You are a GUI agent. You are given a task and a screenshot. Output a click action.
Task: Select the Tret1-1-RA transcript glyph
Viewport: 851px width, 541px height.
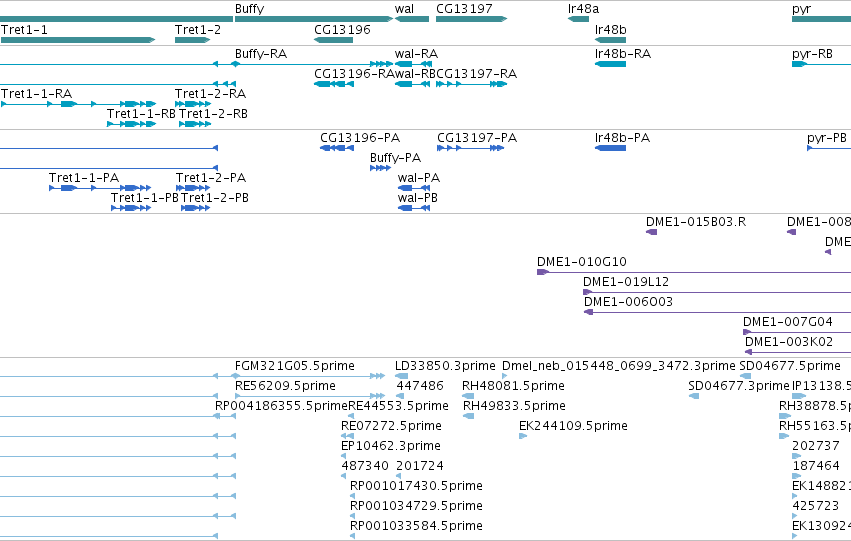point(78,104)
